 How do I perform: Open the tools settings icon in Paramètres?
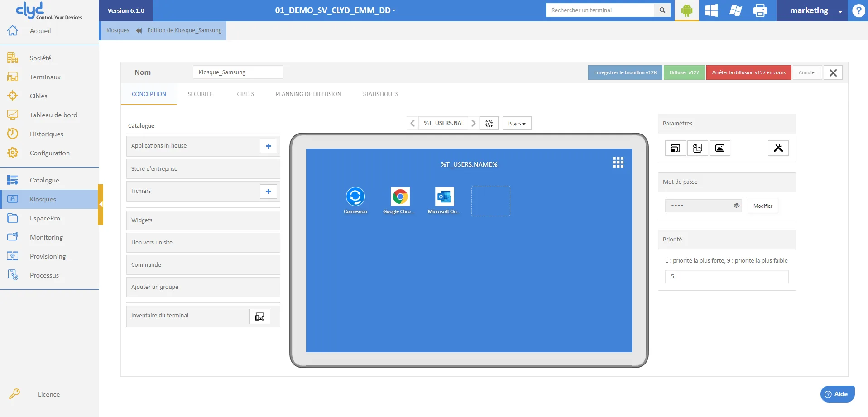[778, 148]
